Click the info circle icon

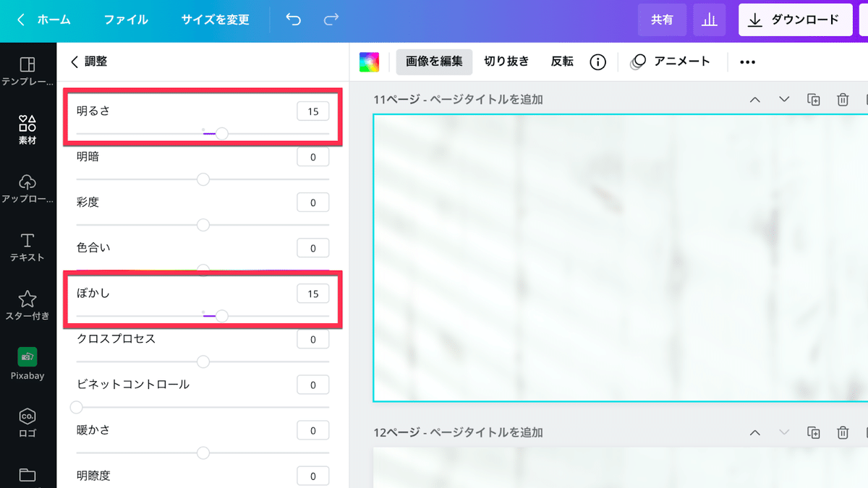coord(597,62)
